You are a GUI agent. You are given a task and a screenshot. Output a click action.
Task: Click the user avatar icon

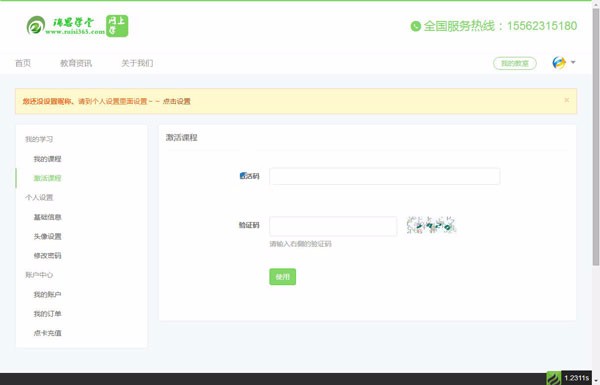click(x=559, y=62)
